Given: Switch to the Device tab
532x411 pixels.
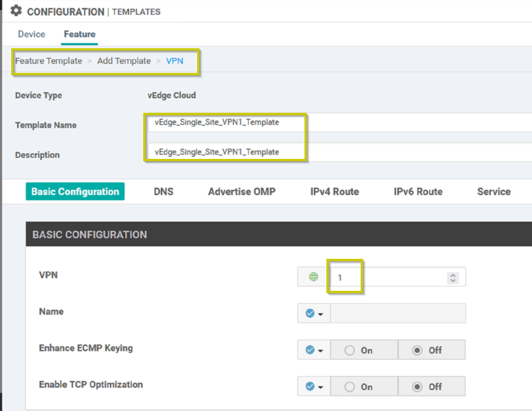Looking at the screenshot, I should (x=31, y=34).
